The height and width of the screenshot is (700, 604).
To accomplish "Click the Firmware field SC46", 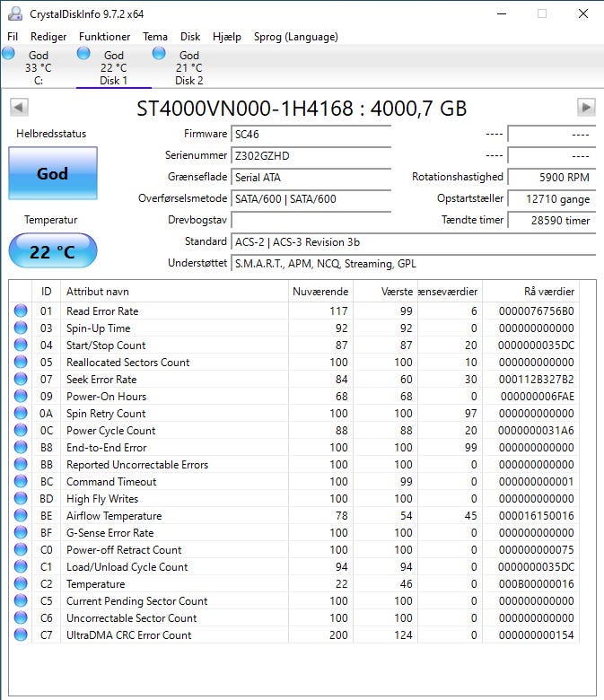I will click(x=311, y=134).
